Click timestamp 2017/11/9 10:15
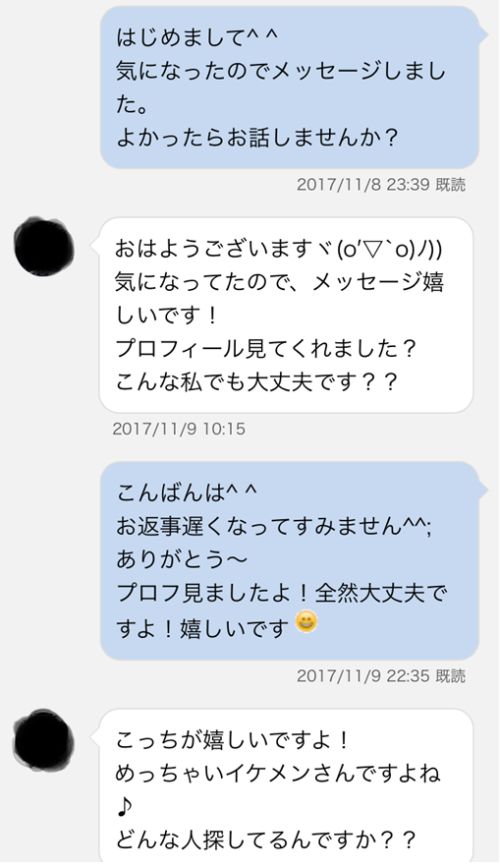The image size is (500, 868). (179, 429)
